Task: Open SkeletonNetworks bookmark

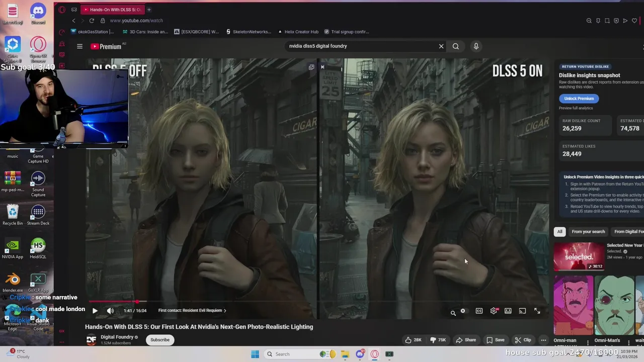Action: (x=249, y=32)
